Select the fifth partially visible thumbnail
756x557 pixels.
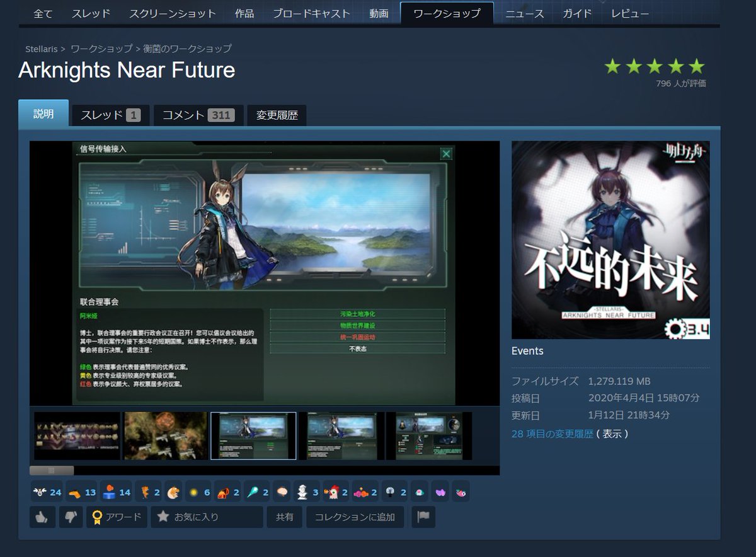pyautogui.click(x=429, y=436)
